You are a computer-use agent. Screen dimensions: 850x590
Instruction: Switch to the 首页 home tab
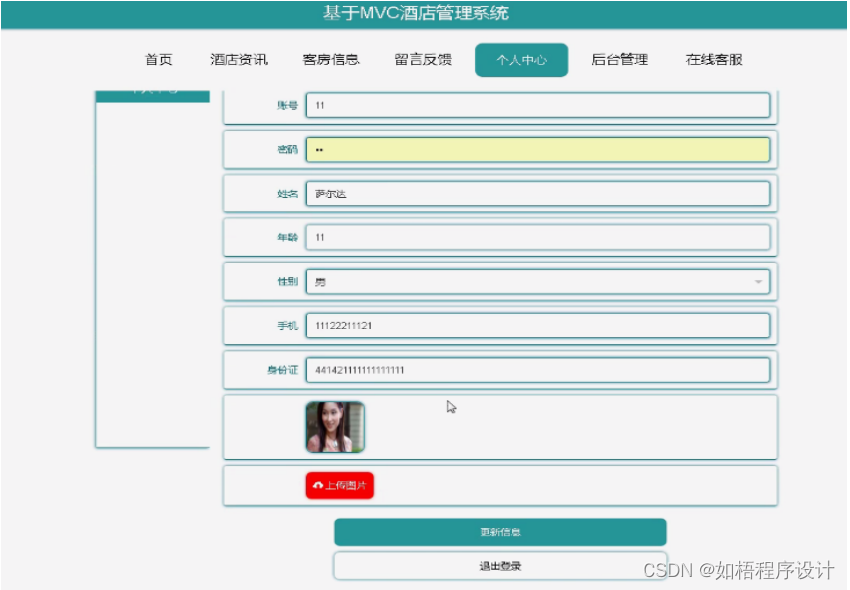(x=158, y=59)
